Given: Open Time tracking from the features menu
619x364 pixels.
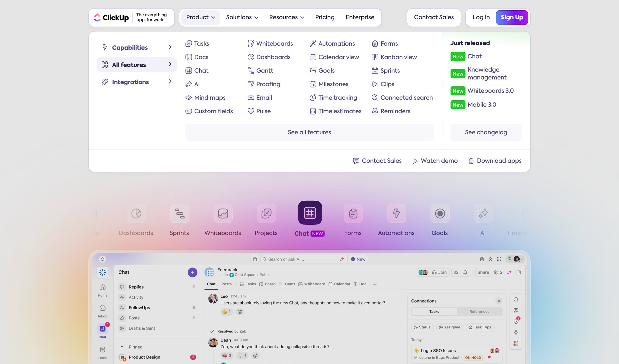Looking at the screenshot, I should pos(333,98).
